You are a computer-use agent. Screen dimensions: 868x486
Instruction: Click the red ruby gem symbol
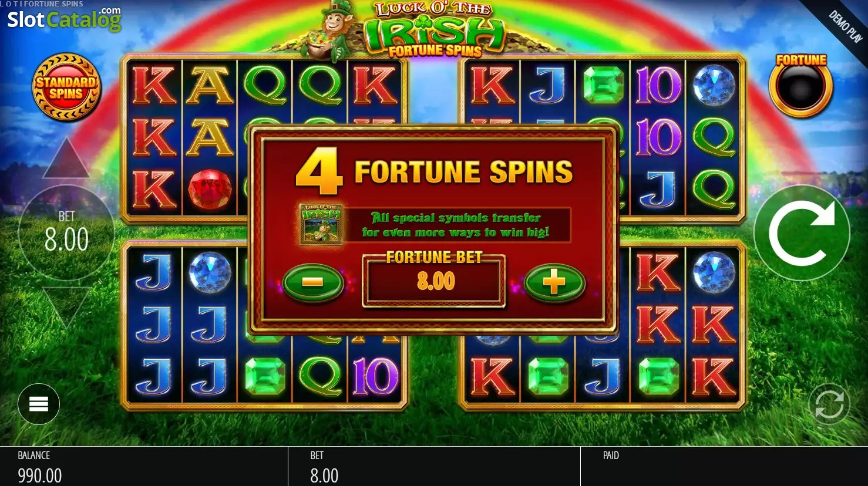(x=210, y=190)
